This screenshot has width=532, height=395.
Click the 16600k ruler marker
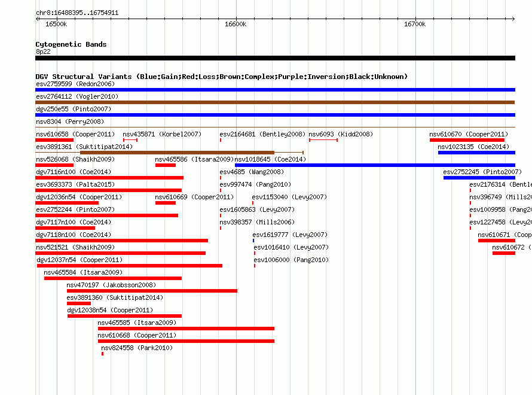[x=236, y=24]
